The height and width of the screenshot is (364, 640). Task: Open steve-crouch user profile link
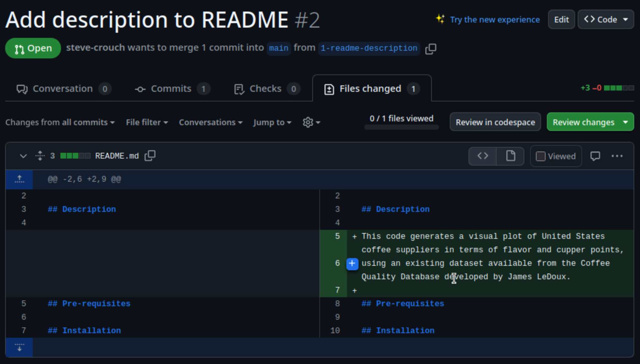click(x=95, y=48)
